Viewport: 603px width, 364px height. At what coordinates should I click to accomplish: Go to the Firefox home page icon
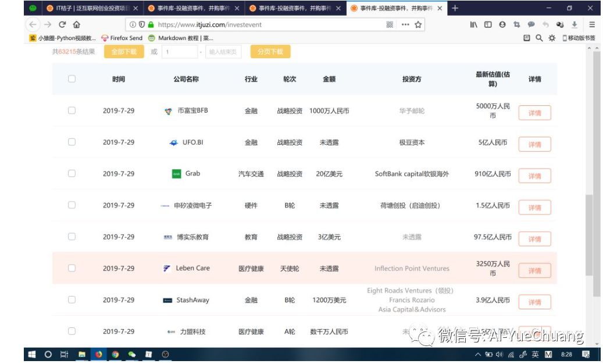[x=77, y=24]
